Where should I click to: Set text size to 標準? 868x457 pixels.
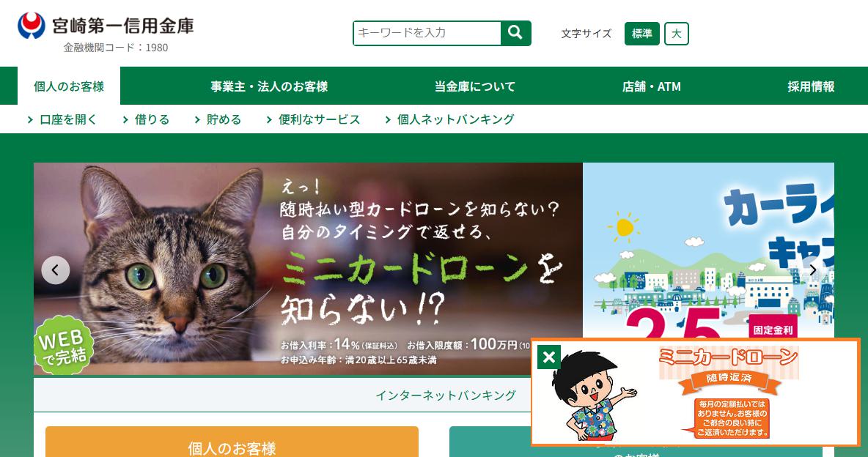(x=641, y=34)
